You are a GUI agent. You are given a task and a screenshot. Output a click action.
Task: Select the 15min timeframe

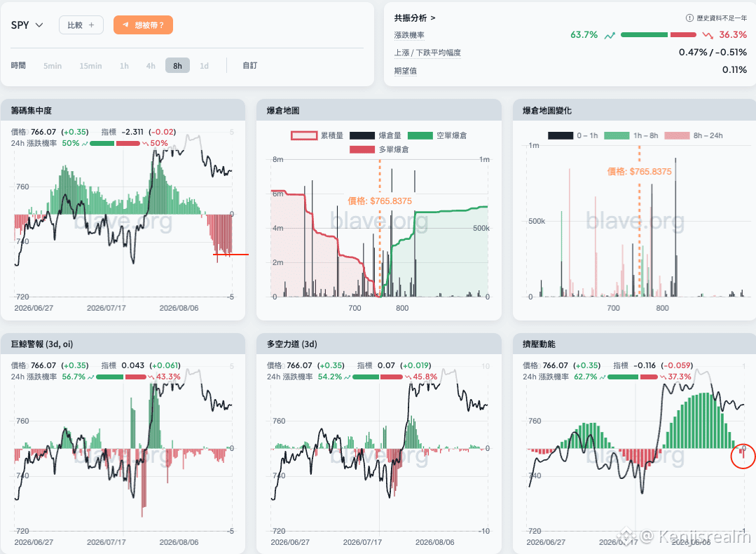(x=90, y=66)
